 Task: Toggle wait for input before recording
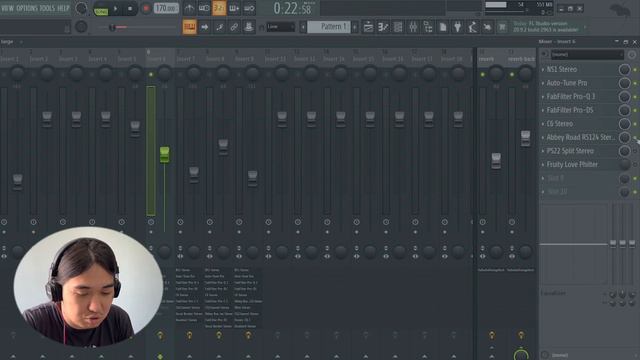click(x=204, y=8)
